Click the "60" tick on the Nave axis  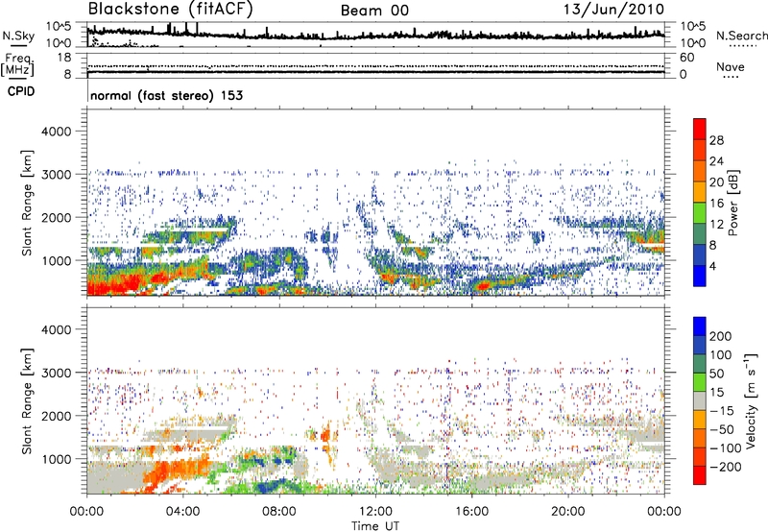[686, 58]
